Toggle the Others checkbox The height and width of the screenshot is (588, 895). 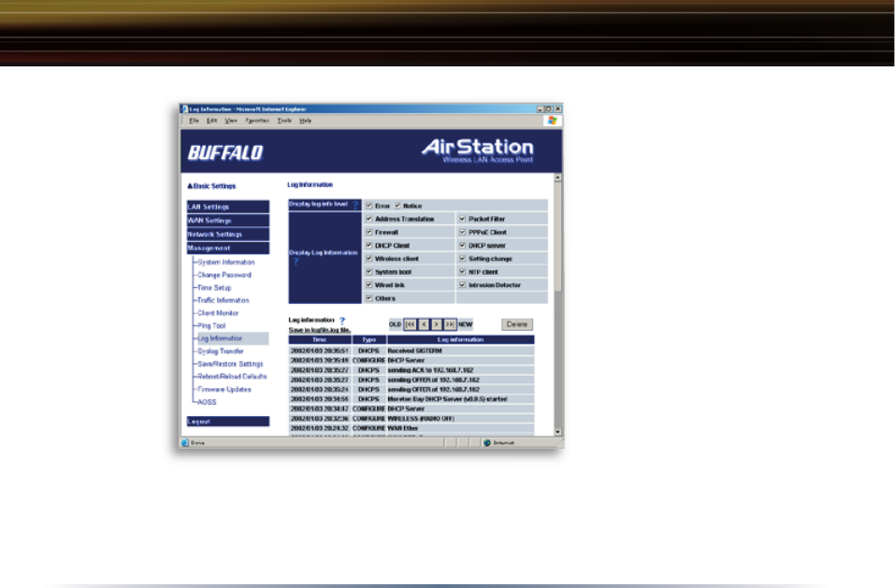pyautogui.click(x=368, y=297)
